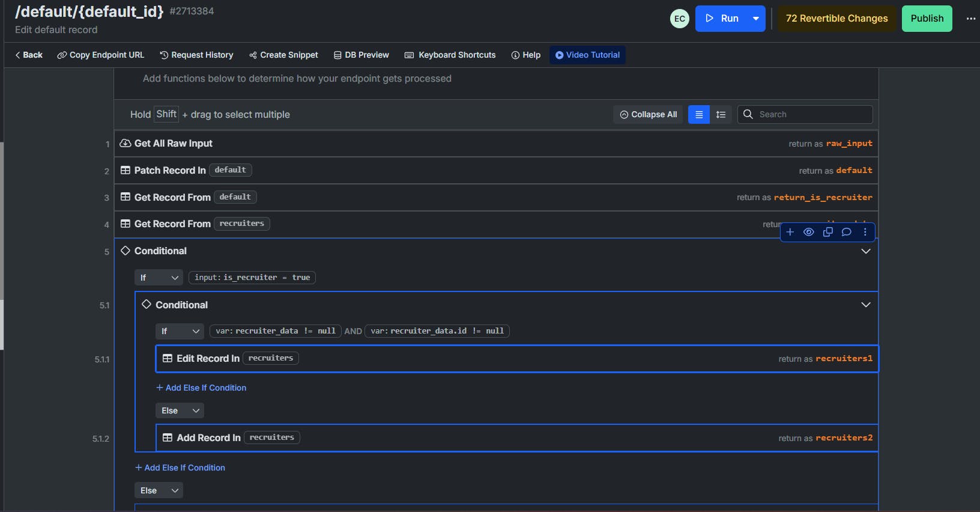This screenshot has width=980, height=512.
Task: Click the recruiters1 return variable
Action: pos(844,359)
